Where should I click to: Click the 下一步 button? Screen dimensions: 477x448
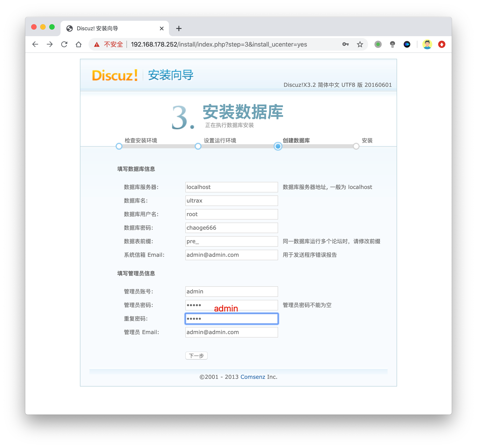196,356
